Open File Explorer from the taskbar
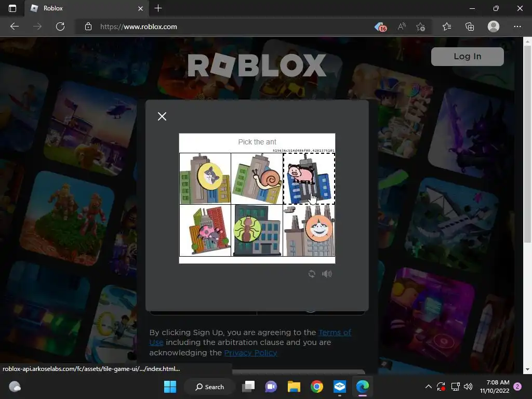532x399 pixels. pyautogui.click(x=294, y=387)
